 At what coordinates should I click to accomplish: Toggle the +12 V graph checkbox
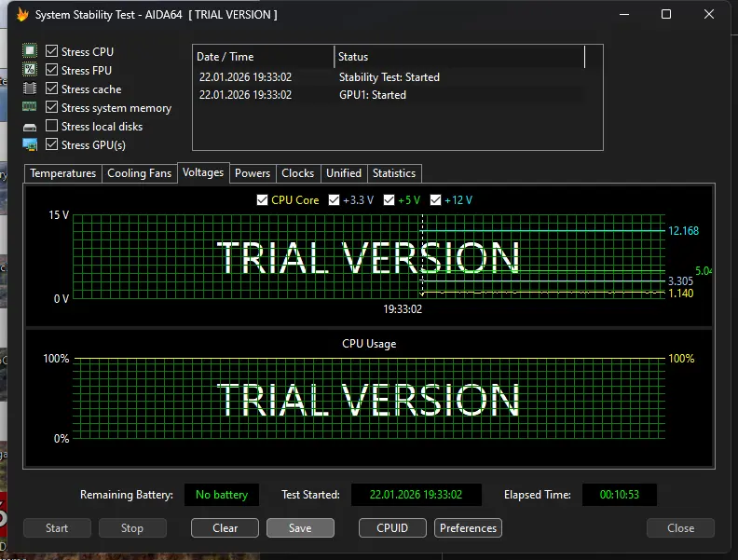click(436, 200)
